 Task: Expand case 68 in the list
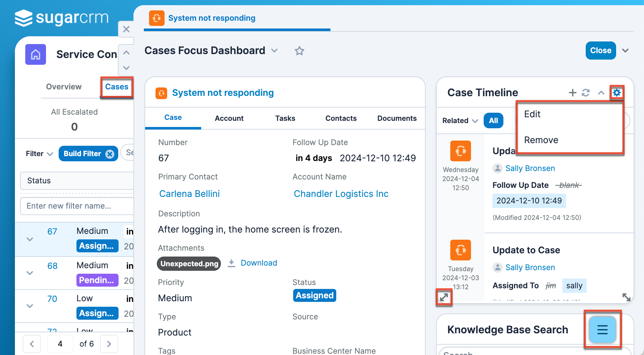coord(30,273)
